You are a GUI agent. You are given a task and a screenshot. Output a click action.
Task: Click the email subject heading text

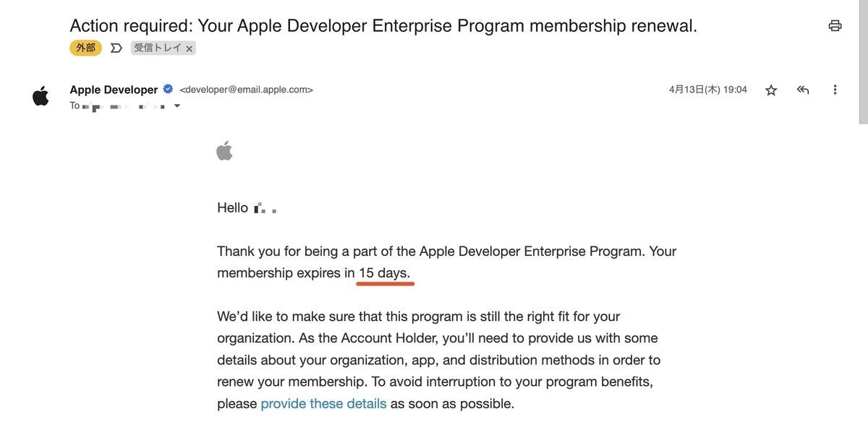(x=383, y=26)
